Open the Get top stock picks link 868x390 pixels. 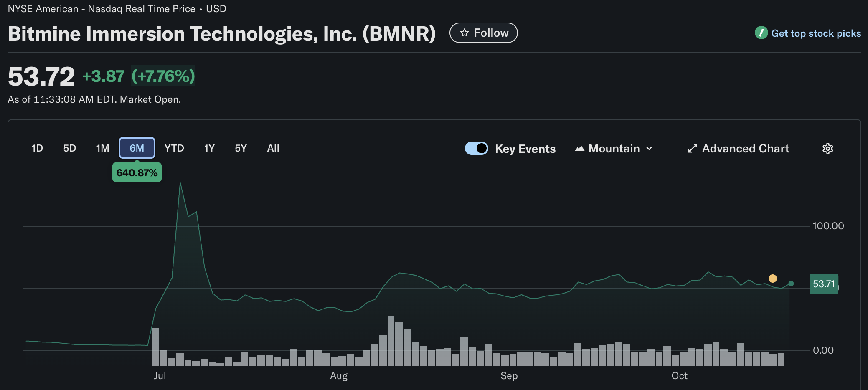coord(815,33)
